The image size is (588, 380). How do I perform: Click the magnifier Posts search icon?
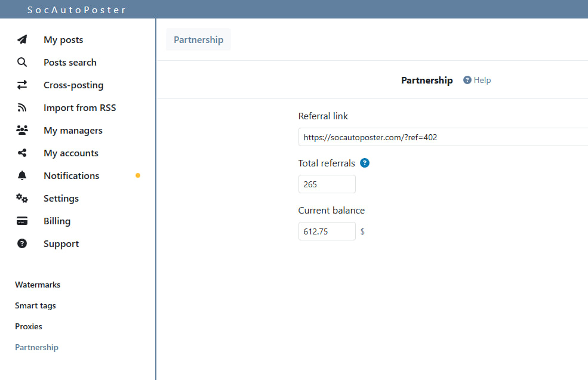pyautogui.click(x=22, y=63)
